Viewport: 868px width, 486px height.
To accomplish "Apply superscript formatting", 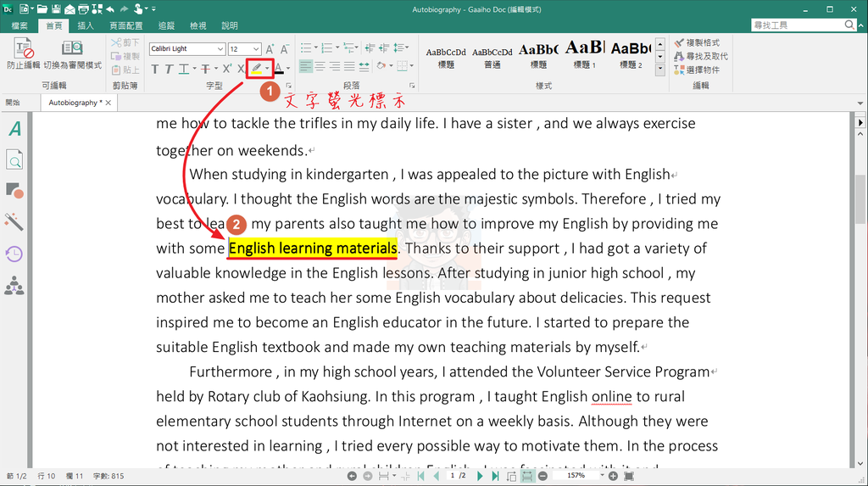I will click(x=227, y=69).
